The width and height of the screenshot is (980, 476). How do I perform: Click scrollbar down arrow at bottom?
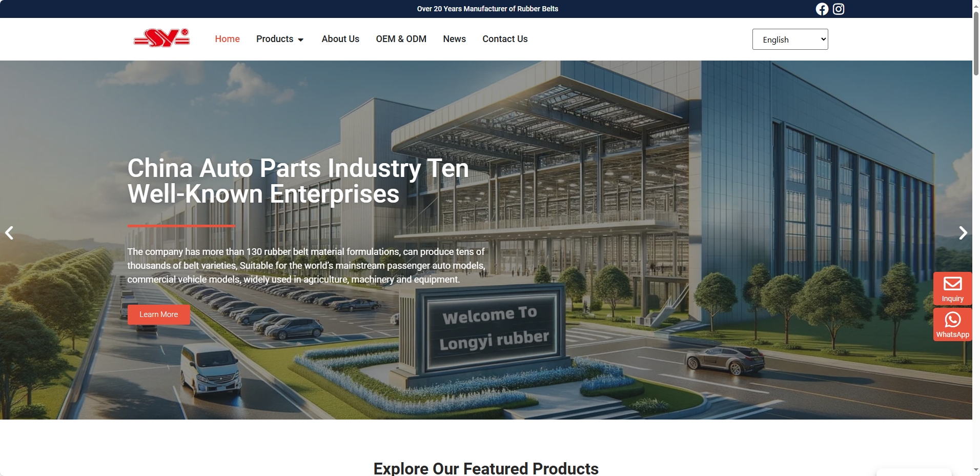(x=976, y=470)
